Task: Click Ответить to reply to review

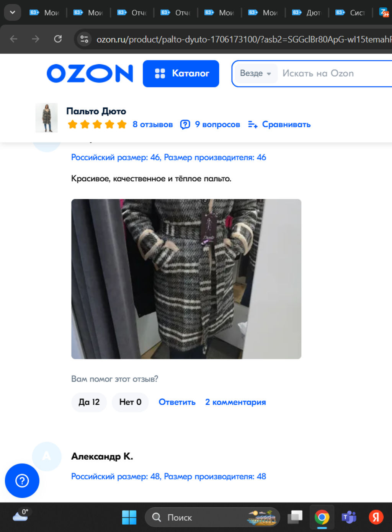Action: 177,402
